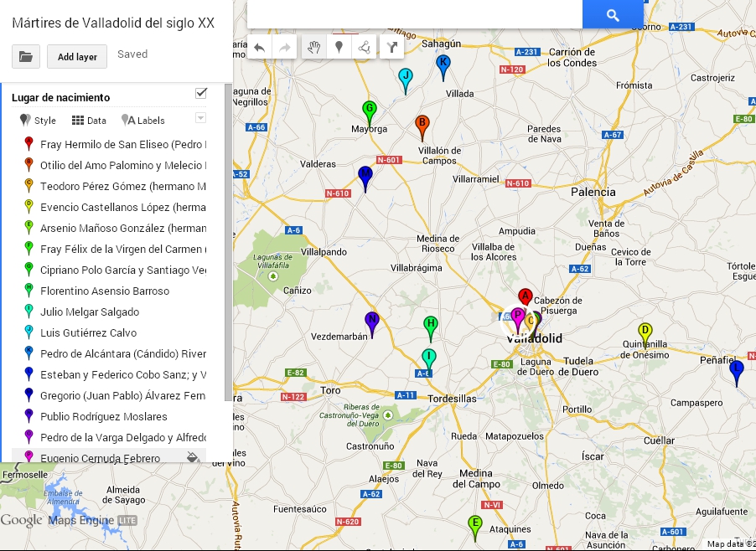The width and height of the screenshot is (756, 551).
Task: Click the undo arrow in map toolbar
Action: [260, 48]
